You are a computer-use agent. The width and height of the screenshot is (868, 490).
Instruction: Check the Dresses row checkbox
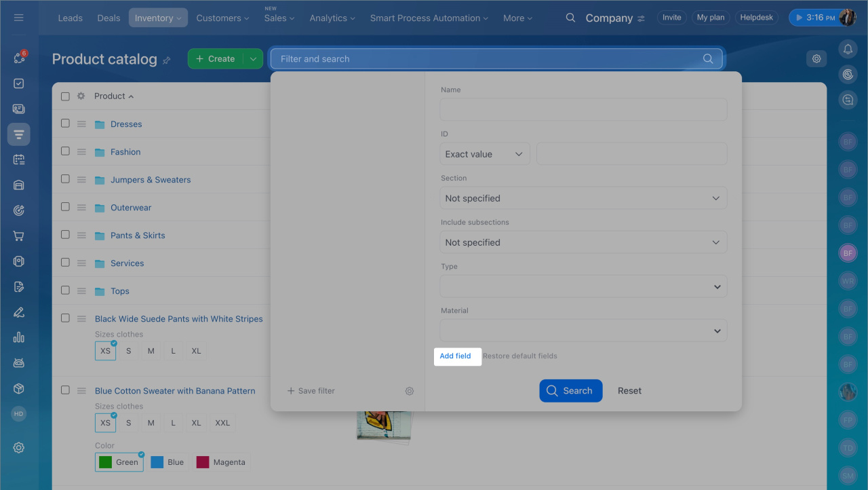coord(65,124)
